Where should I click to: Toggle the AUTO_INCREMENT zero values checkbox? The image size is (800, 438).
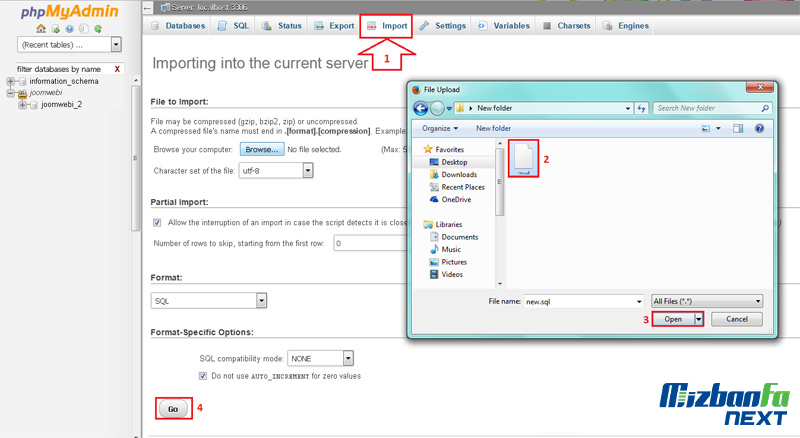[x=203, y=376]
